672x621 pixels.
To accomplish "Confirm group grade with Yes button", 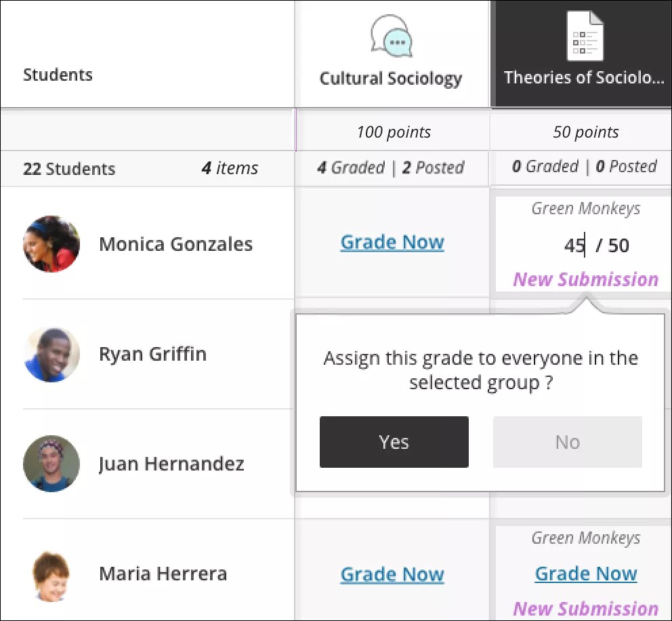I will point(394,442).
